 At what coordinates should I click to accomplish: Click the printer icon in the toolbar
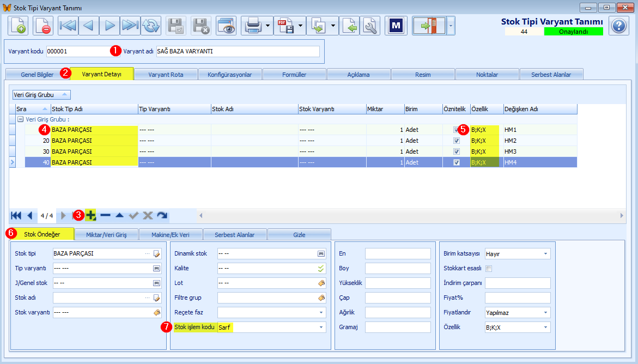pos(253,26)
